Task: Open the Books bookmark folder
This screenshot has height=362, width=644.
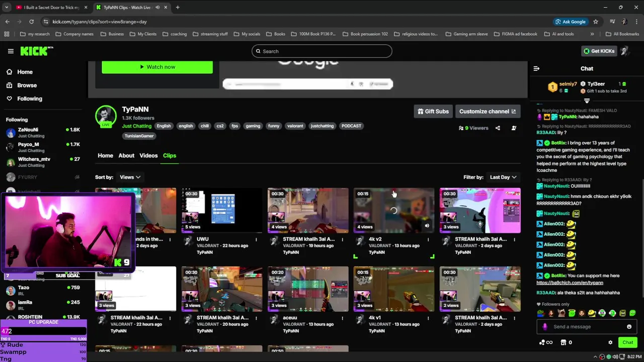Action: [276, 34]
